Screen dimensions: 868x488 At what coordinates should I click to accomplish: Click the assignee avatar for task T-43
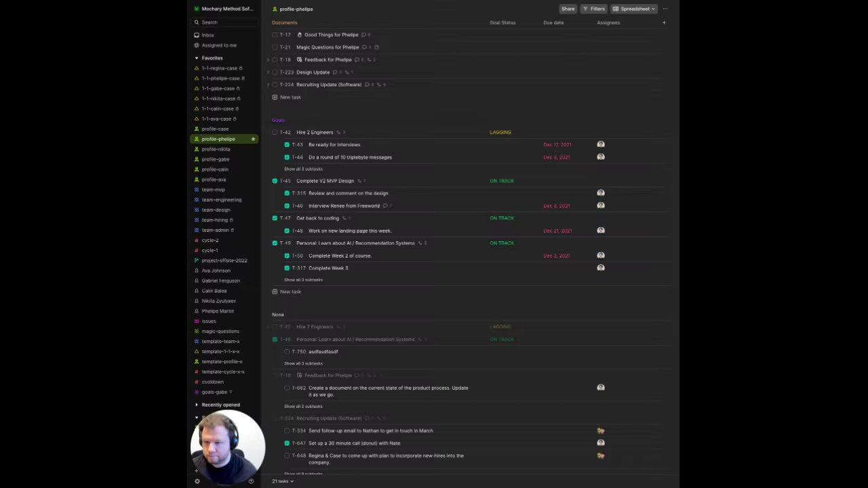pyautogui.click(x=601, y=144)
